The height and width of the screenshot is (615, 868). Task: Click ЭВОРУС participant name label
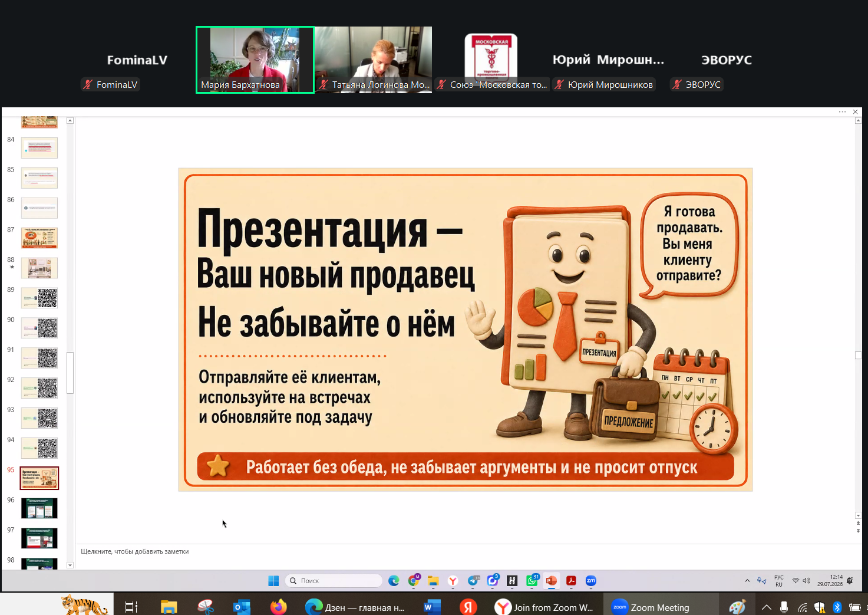[697, 84]
